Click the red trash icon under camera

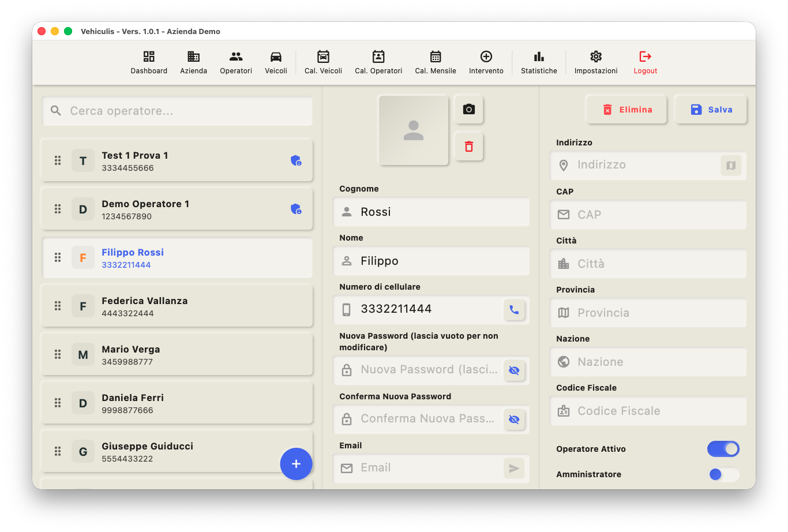click(x=468, y=147)
